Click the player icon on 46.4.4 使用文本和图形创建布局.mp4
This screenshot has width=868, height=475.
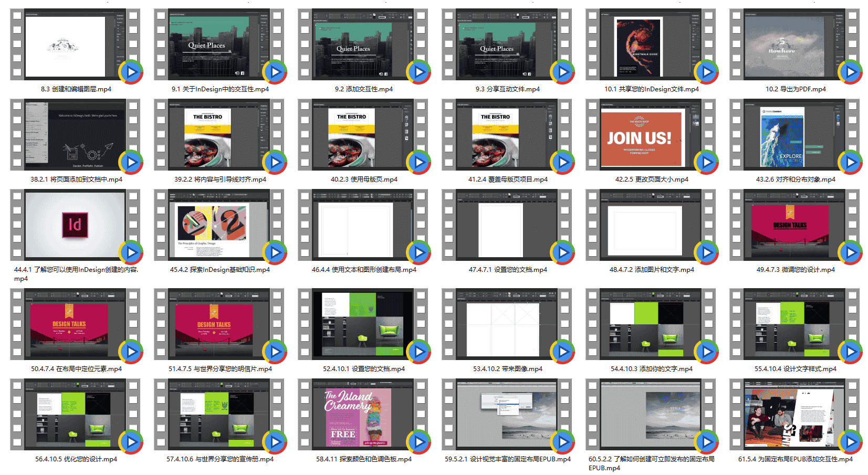click(x=419, y=252)
